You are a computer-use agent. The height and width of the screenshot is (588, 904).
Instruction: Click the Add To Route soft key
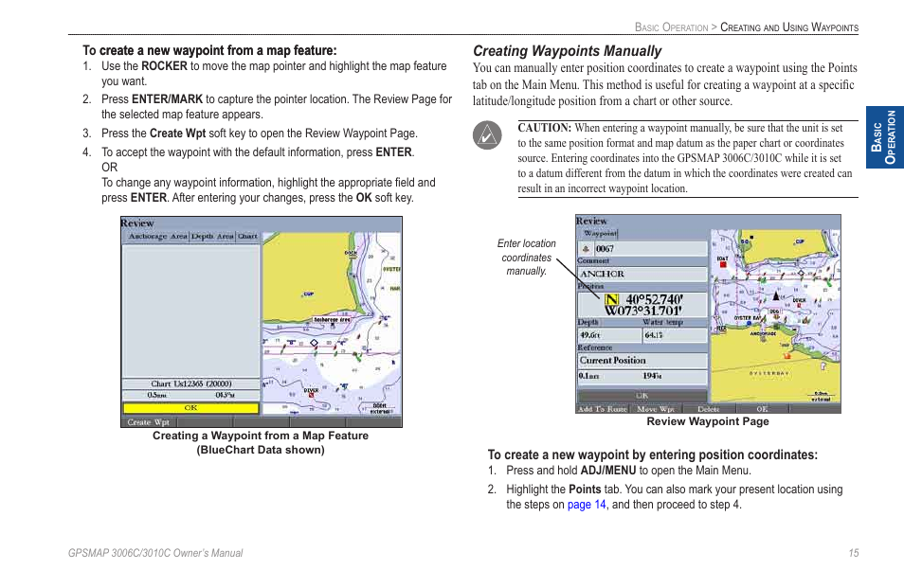(x=602, y=409)
